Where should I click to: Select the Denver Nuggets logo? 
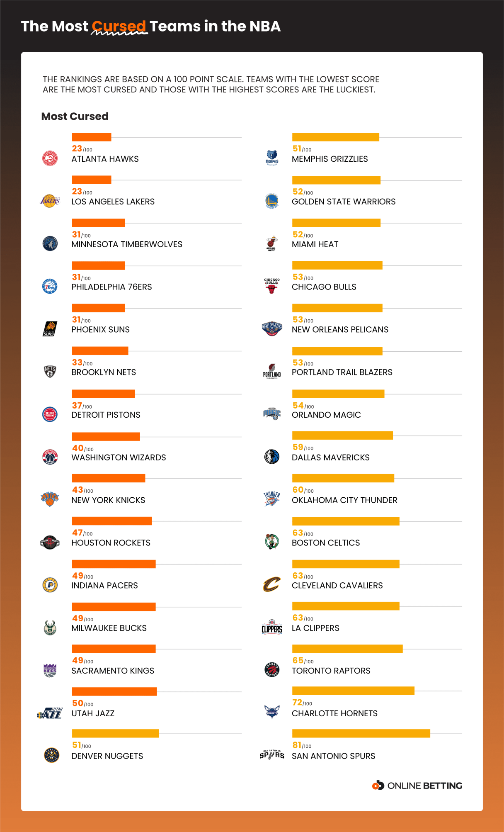click(51, 755)
